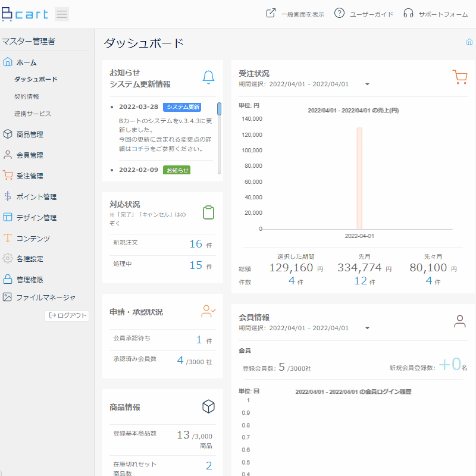Click the bell icon in お知らせ card
The width and height of the screenshot is (476, 476).
pyautogui.click(x=209, y=77)
